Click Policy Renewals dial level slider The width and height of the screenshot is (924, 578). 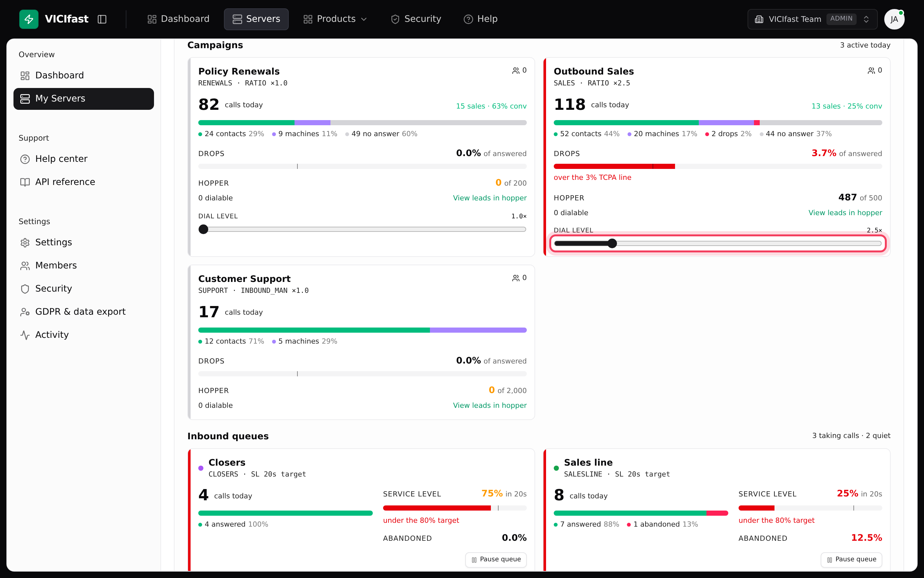[x=362, y=229]
